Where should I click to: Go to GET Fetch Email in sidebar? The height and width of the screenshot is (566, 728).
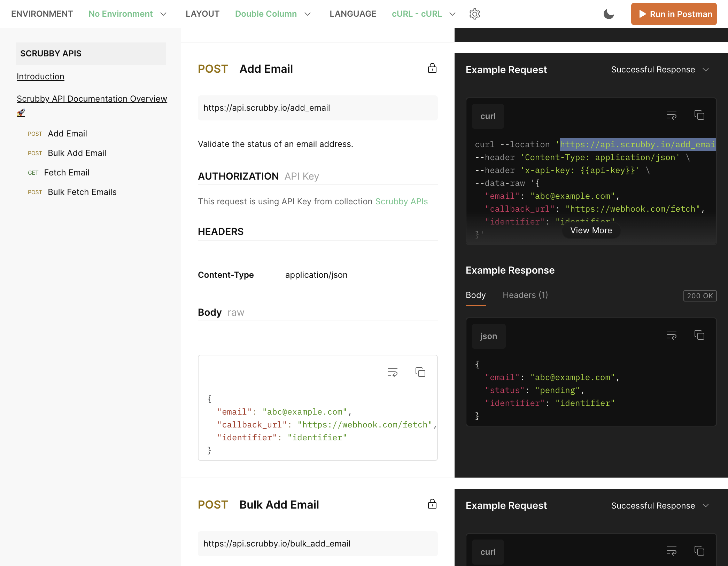[59, 173]
